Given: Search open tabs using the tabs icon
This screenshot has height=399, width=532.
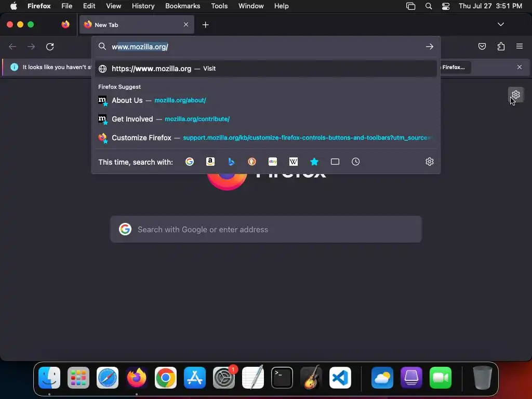Looking at the screenshot, I should 335,162.
